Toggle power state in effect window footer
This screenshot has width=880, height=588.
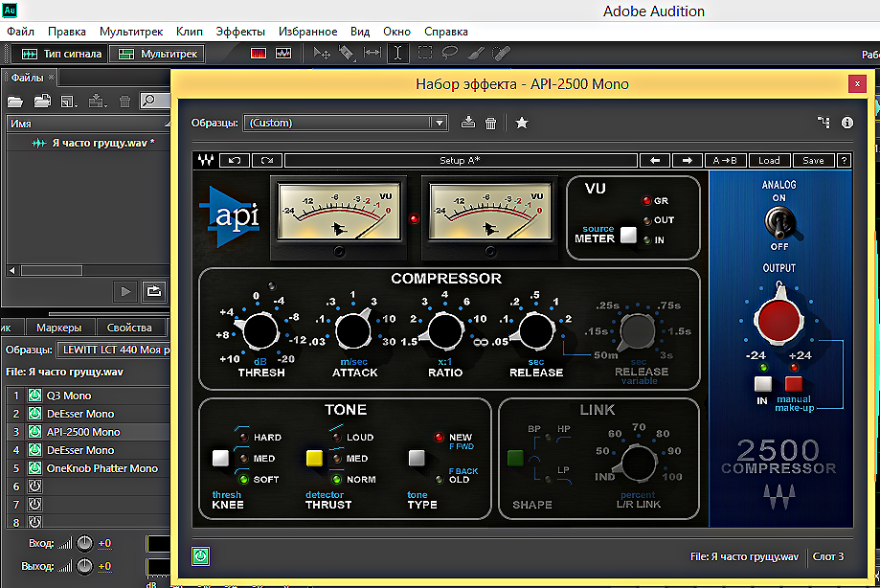coord(201,556)
